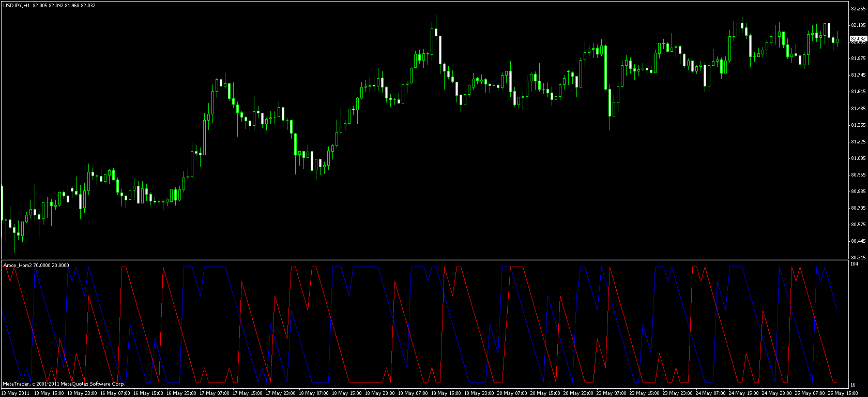Click the 13 May 2011 date label
Image resolution: width=868 pixels, height=397 pixels.
coord(16,393)
